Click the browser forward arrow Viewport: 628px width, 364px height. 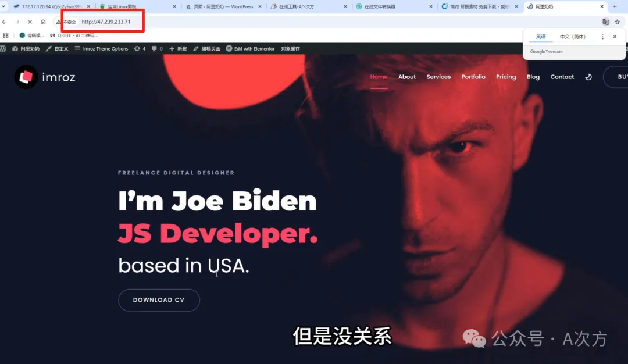click(17, 22)
